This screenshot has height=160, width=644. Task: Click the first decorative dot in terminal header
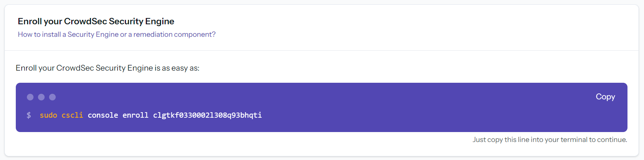[30, 97]
